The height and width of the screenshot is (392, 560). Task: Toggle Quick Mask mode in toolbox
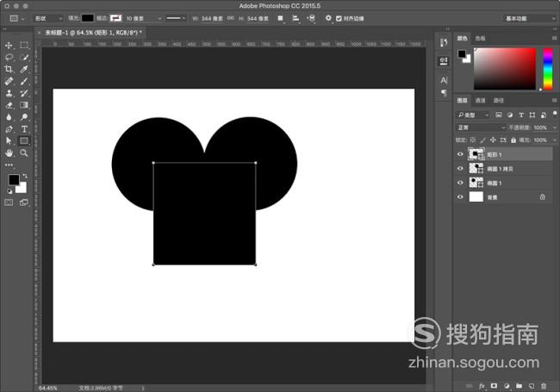[x=9, y=202]
